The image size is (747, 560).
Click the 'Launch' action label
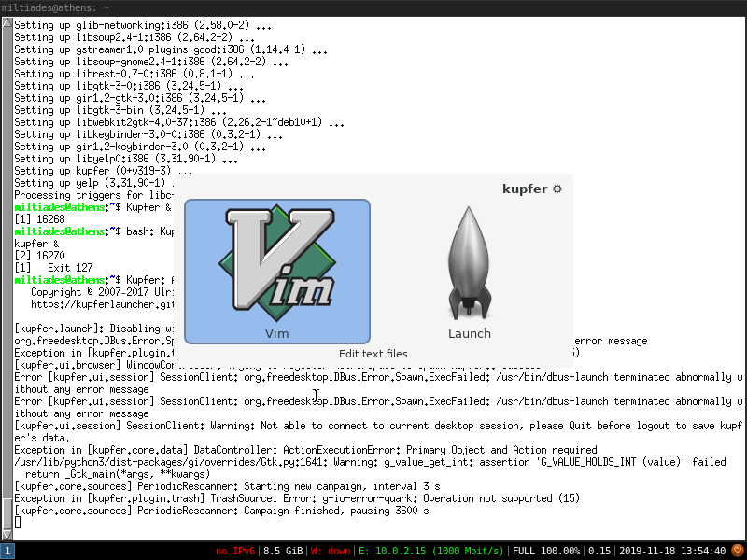[x=470, y=333]
